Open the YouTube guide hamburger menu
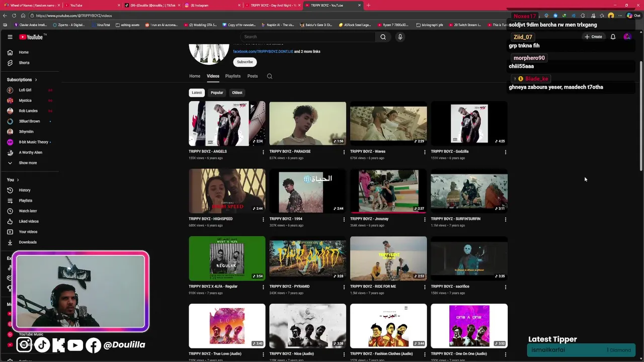This screenshot has width=644, height=362. [10, 37]
